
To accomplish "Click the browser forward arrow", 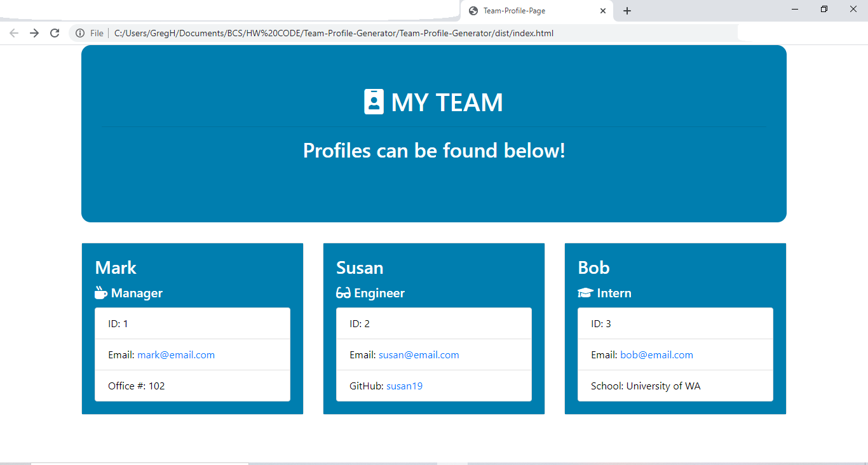I will (33, 33).
